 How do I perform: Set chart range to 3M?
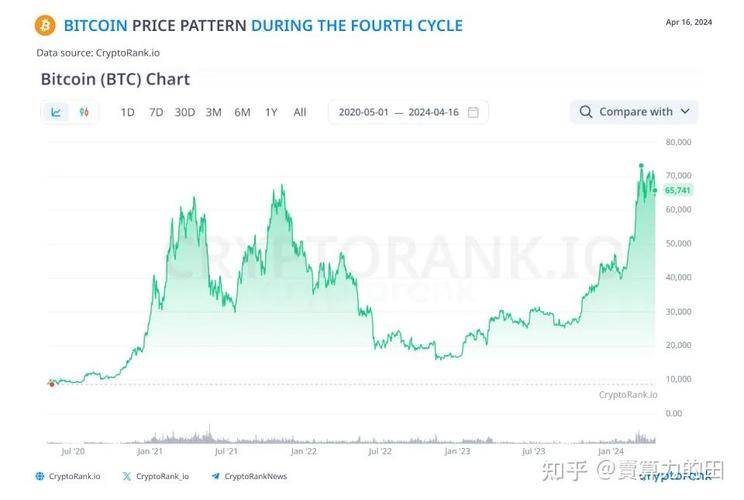click(x=213, y=112)
